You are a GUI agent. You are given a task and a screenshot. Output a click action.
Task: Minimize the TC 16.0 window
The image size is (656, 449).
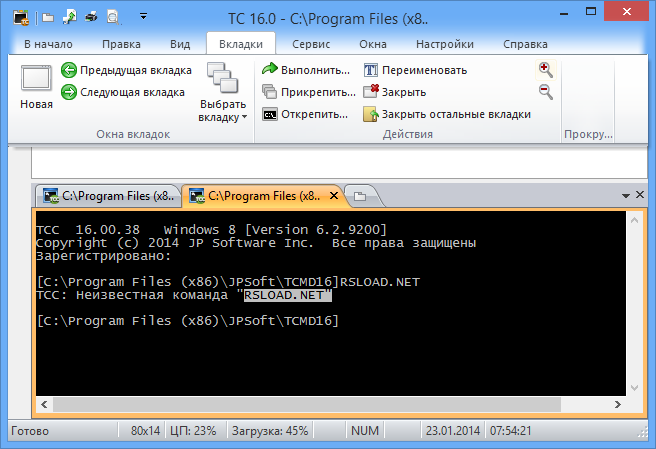pos(564,13)
